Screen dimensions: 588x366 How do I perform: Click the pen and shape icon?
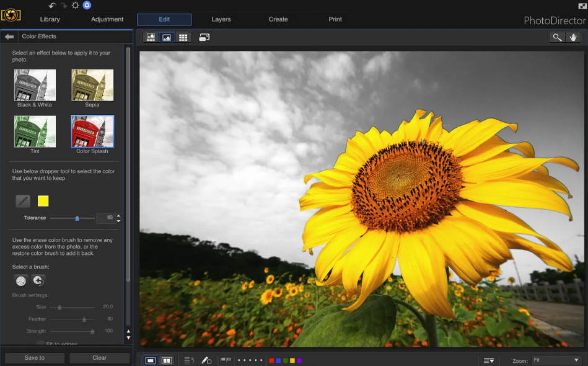point(206,360)
